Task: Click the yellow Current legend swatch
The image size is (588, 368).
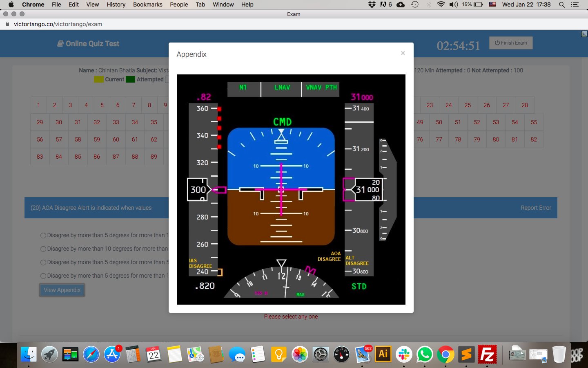Action: (98, 79)
